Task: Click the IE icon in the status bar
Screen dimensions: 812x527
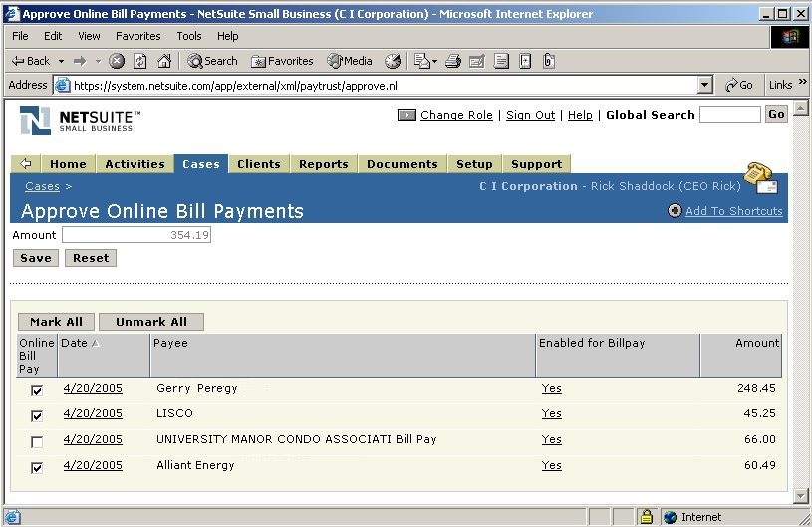Action: [12, 517]
